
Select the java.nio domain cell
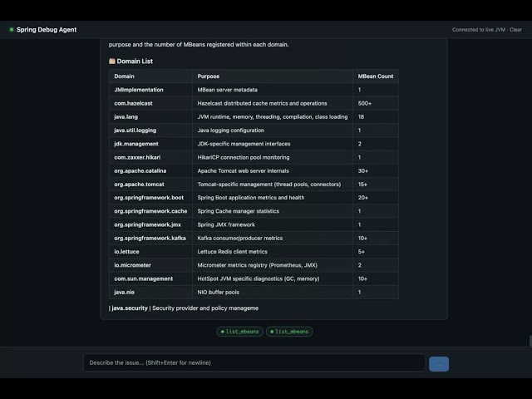(151, 292)
